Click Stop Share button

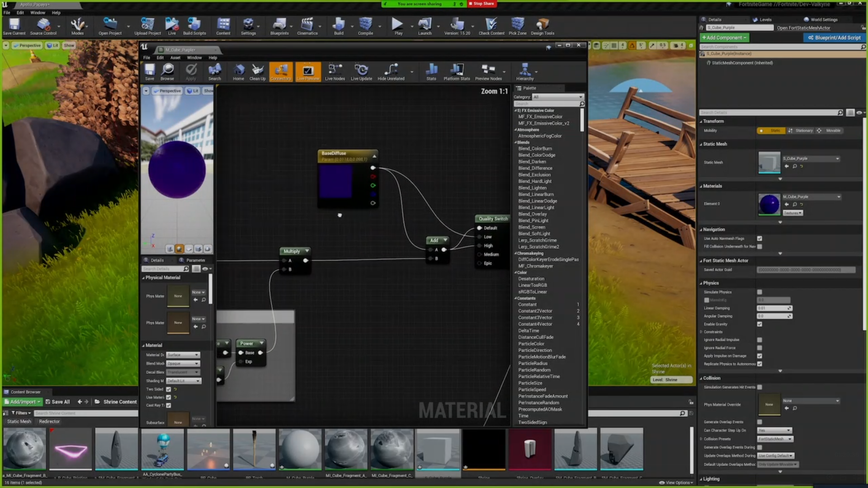click(483, 4)
